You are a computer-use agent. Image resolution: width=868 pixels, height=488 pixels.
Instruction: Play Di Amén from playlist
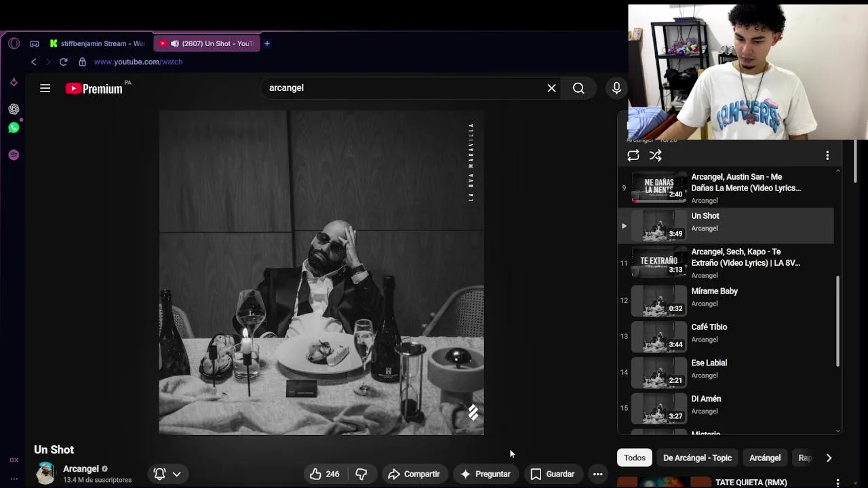pos(726,407)
